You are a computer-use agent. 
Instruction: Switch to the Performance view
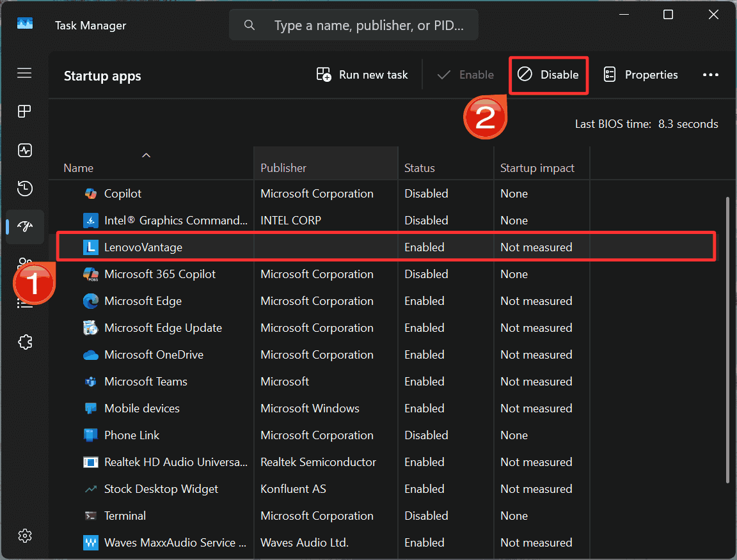point(24,150)
